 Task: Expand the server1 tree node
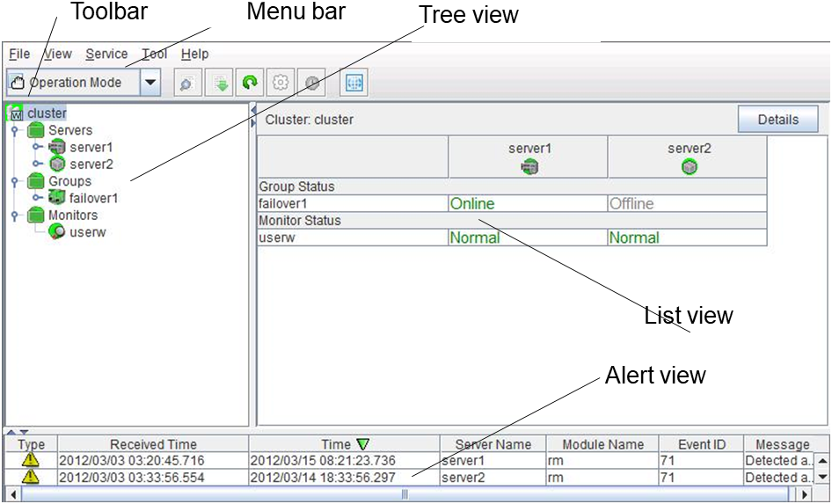click(x=37, y=147)
